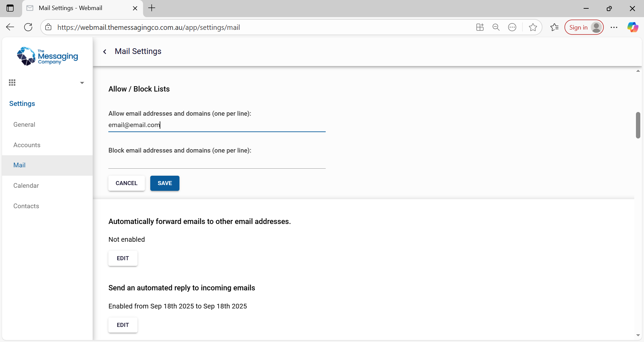Expand the sidebar dropdown arrow

tap(82, 83)
